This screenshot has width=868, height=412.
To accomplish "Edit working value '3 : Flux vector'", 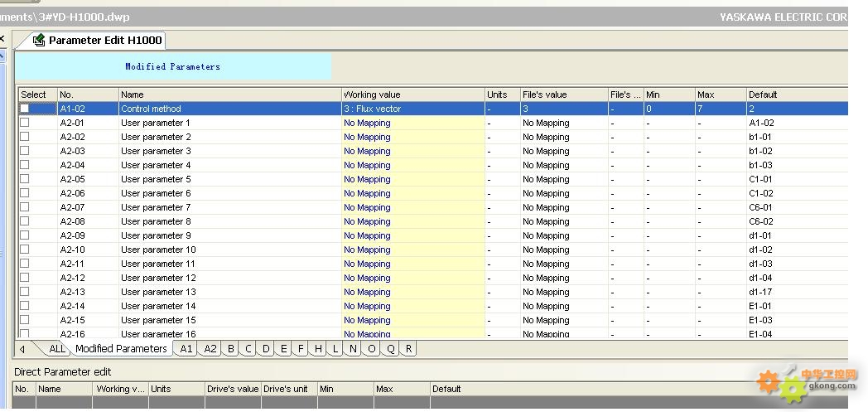I will 413,109.
